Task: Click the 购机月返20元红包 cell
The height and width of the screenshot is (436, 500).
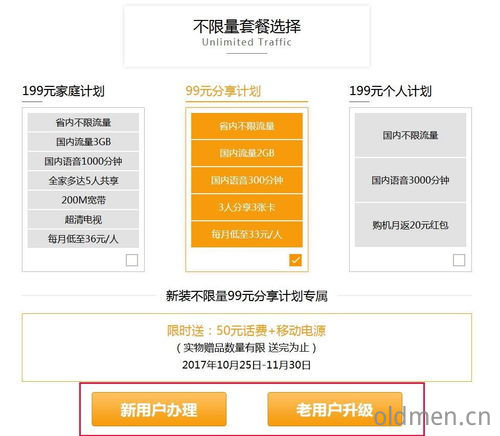Action: point(410,225)
